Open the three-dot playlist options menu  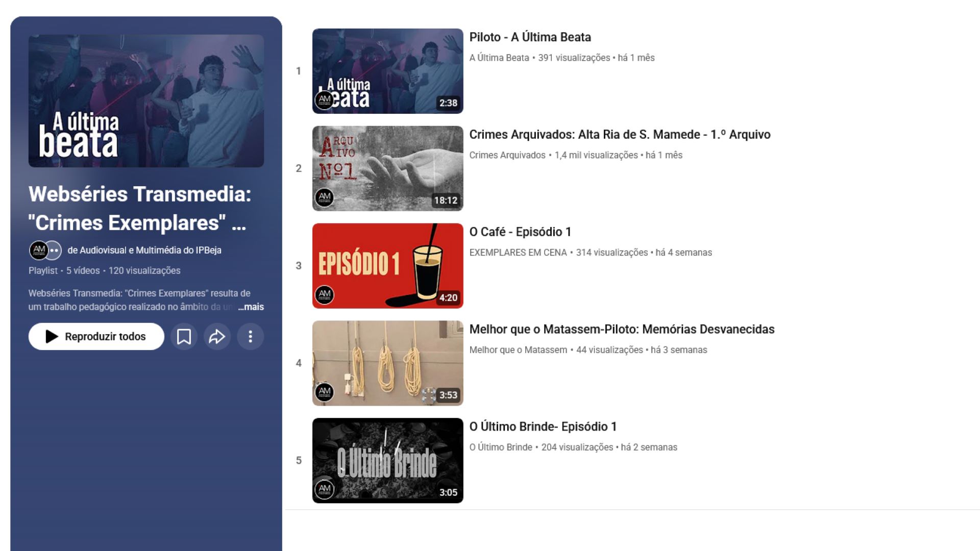click(250, 337)
